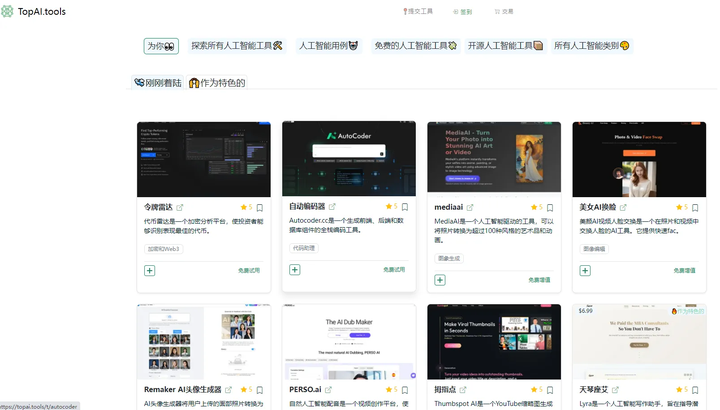720x410 pixels.
Task: Open external link icon beside mediaai
Action: coord(470,208)
